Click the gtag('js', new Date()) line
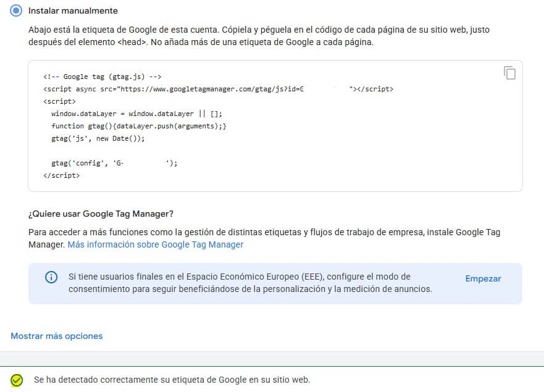The height and width of the screenshot is (392, 544). tap(98, 138)
